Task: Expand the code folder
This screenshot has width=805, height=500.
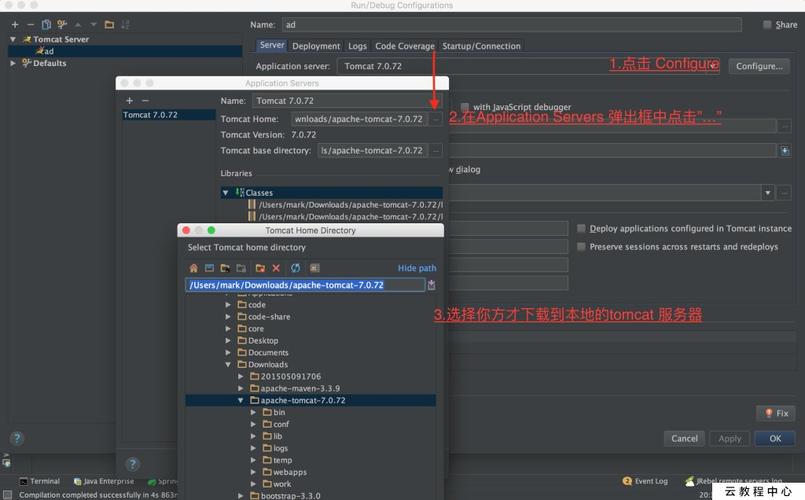Action: coord(228,305)
